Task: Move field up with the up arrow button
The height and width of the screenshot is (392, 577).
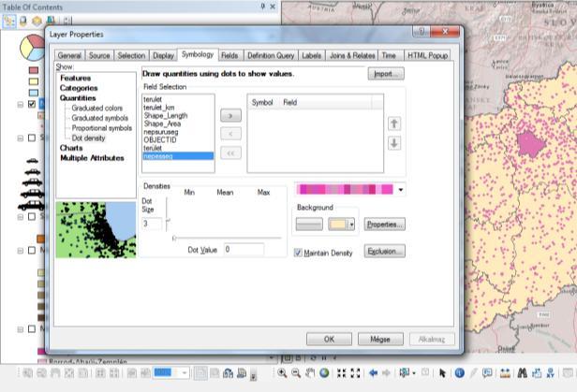Action: 394,123
